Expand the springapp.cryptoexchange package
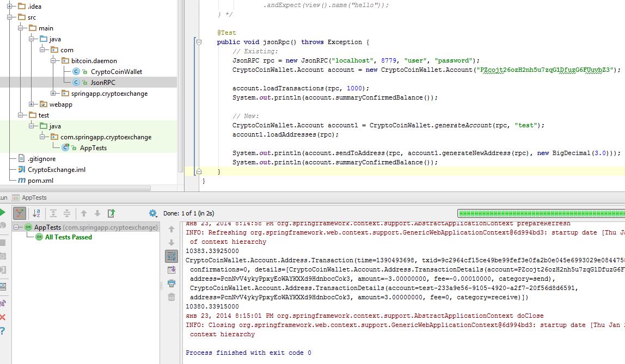This screenshot has width=625, height=364. click(x=53, y=93)
